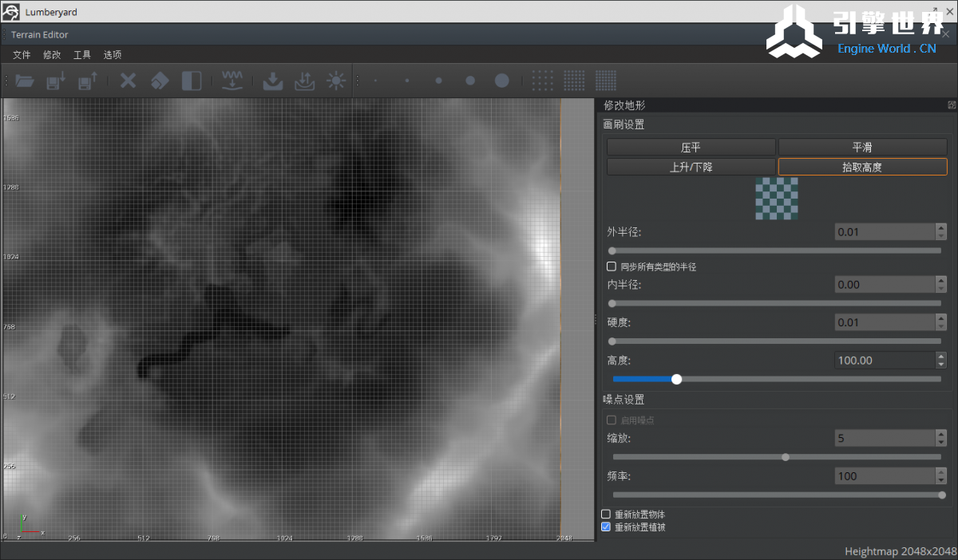This screenshot has height=560, width=958.
Task: Click the 压平 brush button
Action: click(691, 148)
